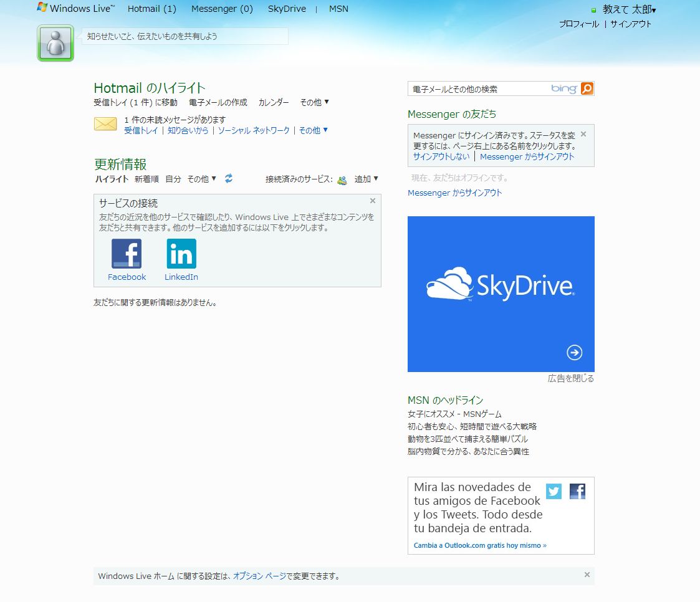Open the 追加 services dropdown
Viewport: 700px width, 602px height.
(x=366, y=179)
